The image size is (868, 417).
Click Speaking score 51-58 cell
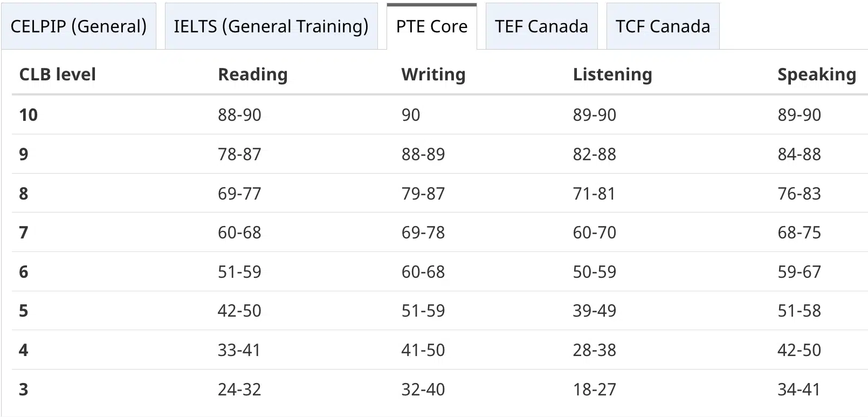tap(799, 311)
